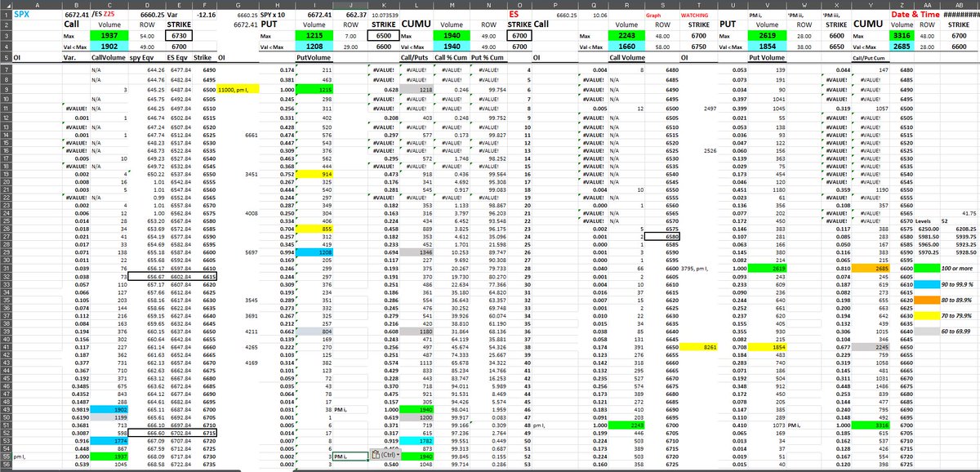Screen dimensions: 980x472
Task: Select the yellow PutVolume cell 914
Action: click(314, 175)
